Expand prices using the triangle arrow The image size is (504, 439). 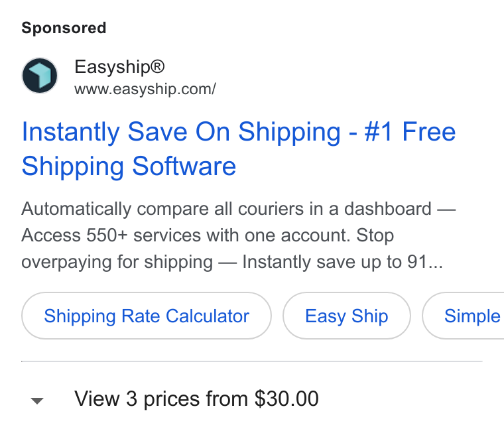coord(37,401)
